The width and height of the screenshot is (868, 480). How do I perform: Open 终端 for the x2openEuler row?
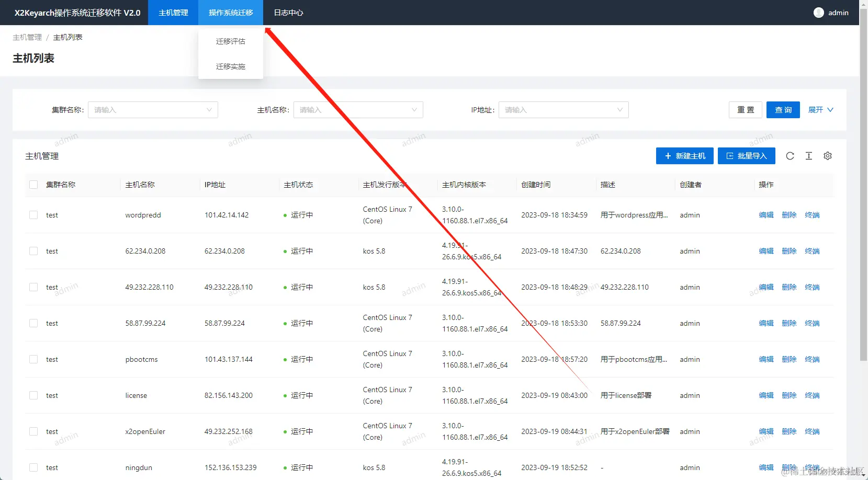tap(812, 431)
